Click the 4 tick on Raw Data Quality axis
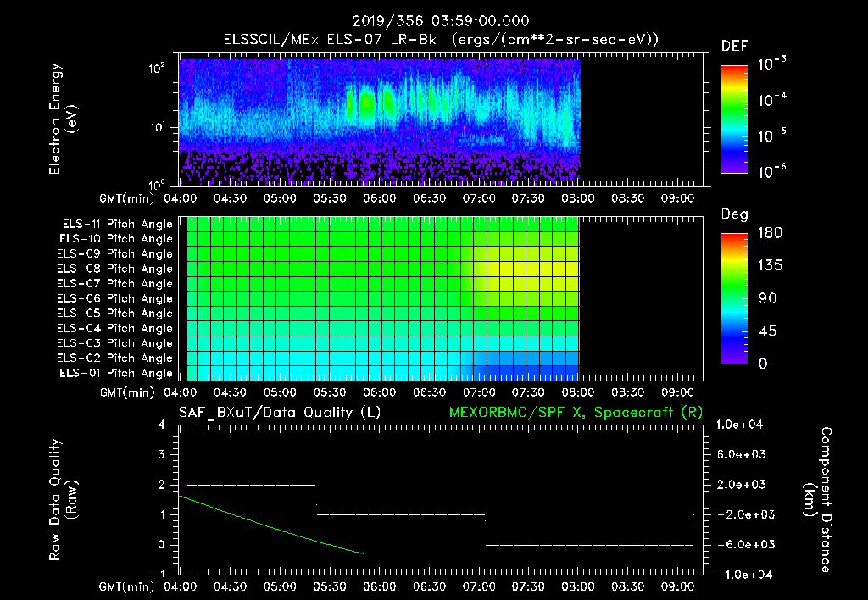 pos(162,425)
